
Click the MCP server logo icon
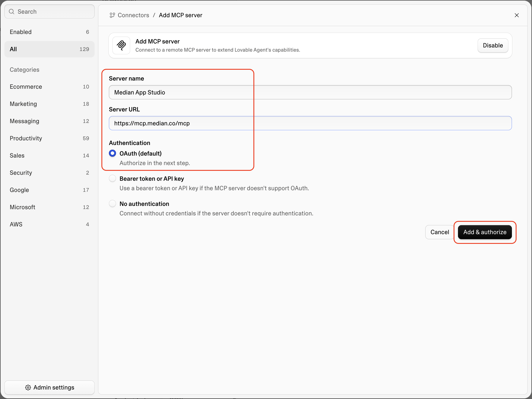(x=121, y=45)
